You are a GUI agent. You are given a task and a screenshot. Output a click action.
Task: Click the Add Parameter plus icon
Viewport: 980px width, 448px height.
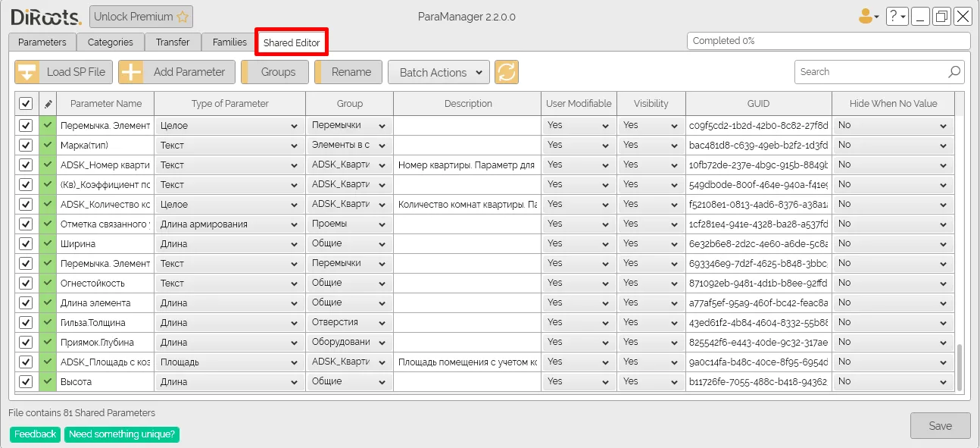[x=131, y=72]
